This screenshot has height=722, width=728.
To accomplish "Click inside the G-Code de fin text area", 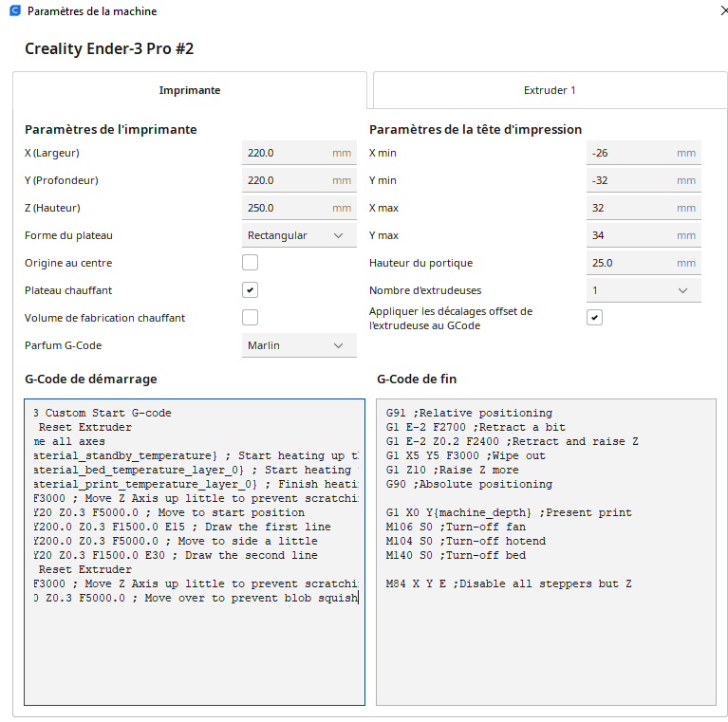I will coord(546,552).
